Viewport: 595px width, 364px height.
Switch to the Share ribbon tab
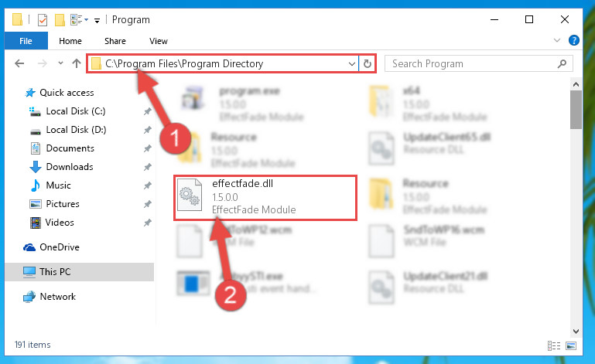(x=115, y=41)
